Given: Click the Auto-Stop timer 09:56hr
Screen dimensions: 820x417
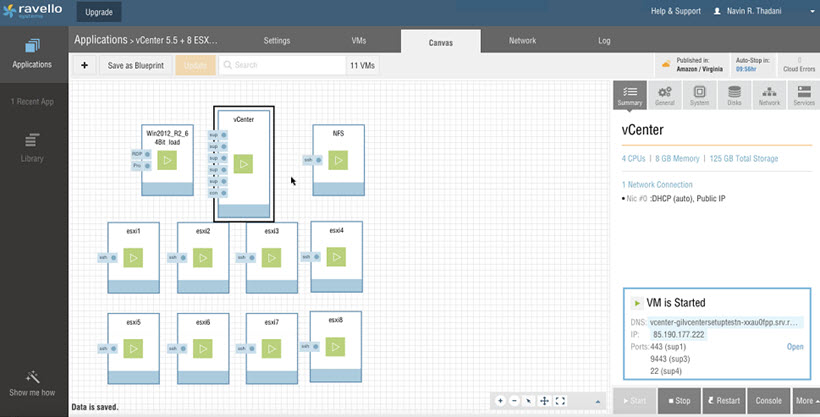Looking at the screenshot, I should [746, 69].
